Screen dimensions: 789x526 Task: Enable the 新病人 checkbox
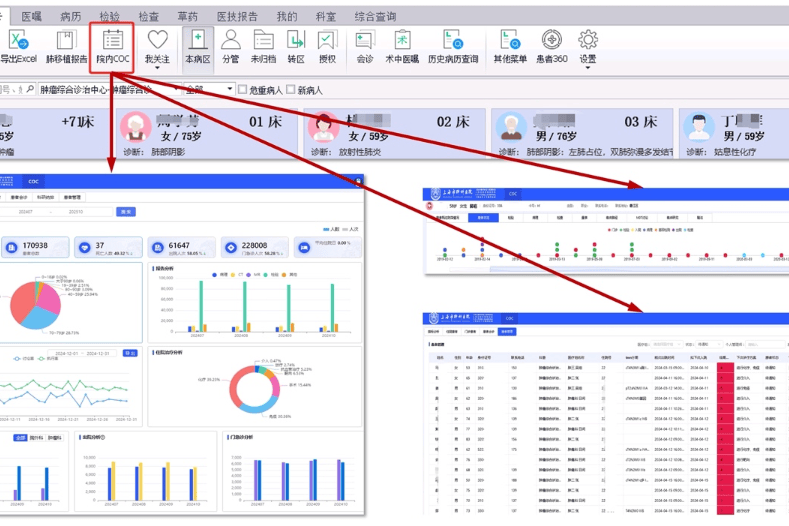291,90
